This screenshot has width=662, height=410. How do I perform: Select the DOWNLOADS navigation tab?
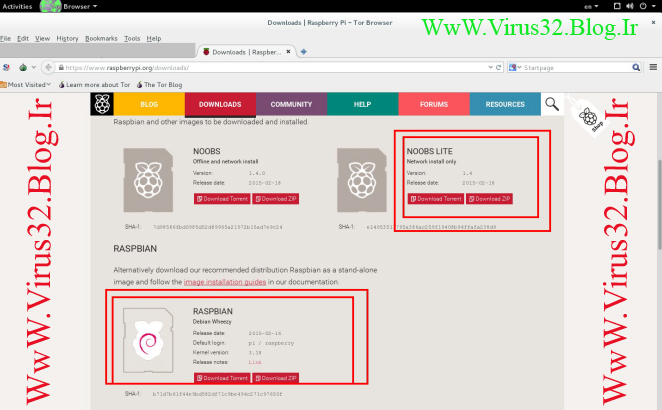coord(220,104)
